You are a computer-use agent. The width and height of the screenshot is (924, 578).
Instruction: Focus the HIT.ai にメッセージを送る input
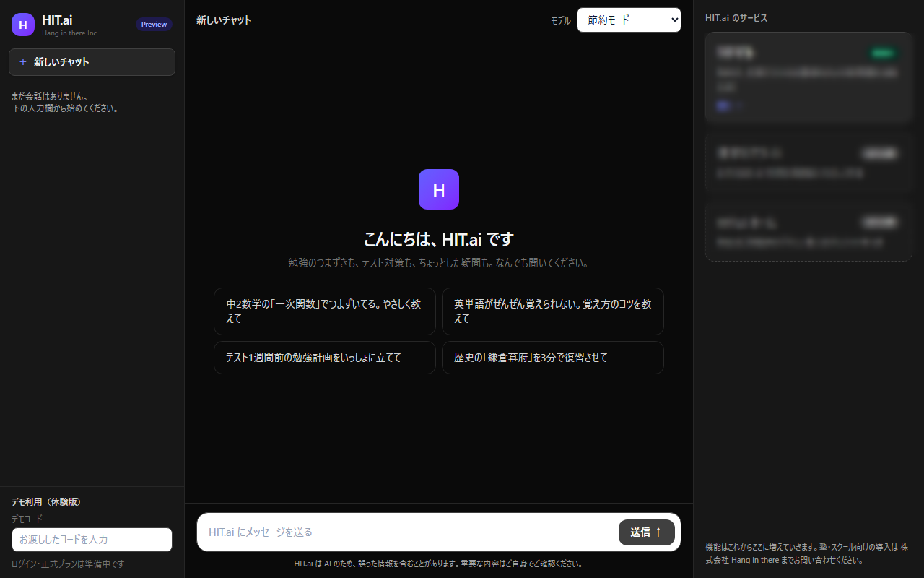tap(408, 532)
